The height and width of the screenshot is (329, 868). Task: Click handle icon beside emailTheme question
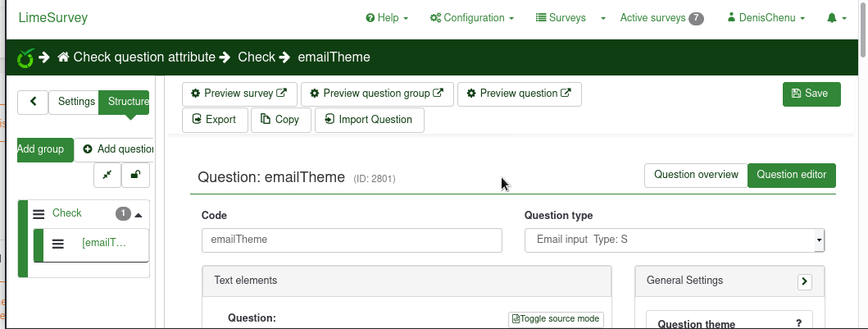57,244
